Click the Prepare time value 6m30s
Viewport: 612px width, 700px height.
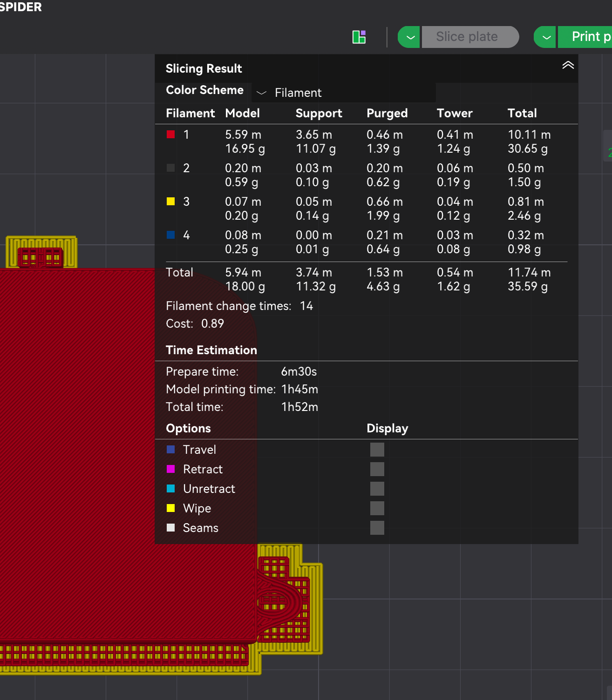tap(299, 371)
